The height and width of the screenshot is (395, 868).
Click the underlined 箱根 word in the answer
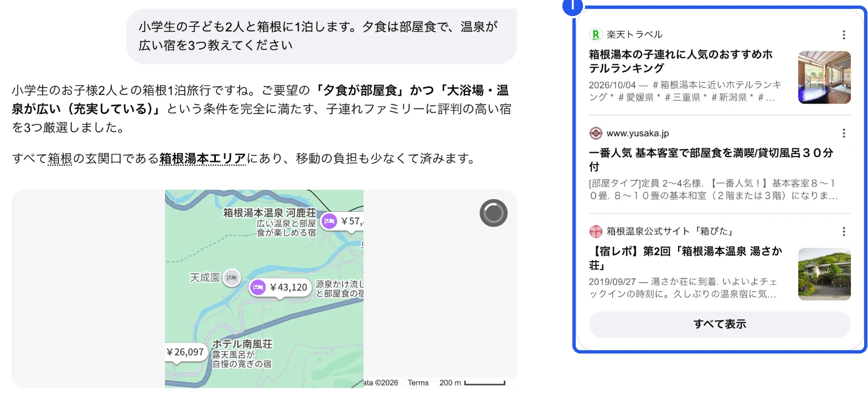coord(60,159)
